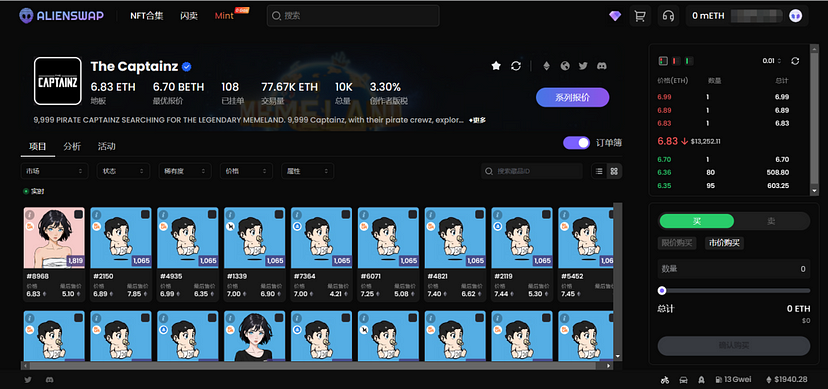Click the quantity slider handle

662,290
